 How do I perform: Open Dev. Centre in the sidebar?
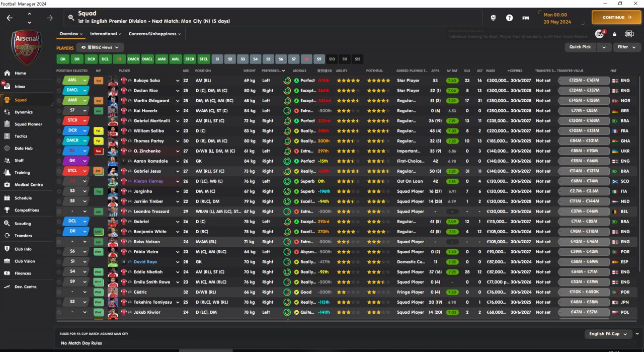tap(25, 287)
